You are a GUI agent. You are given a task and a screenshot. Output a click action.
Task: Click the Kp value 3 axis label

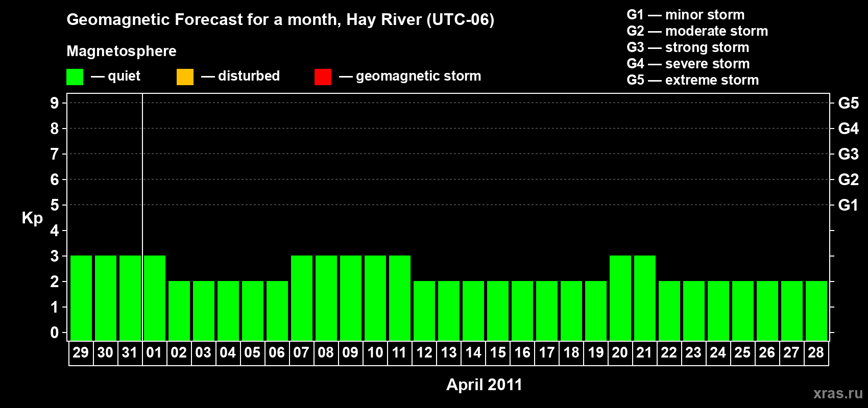[55, 256]
